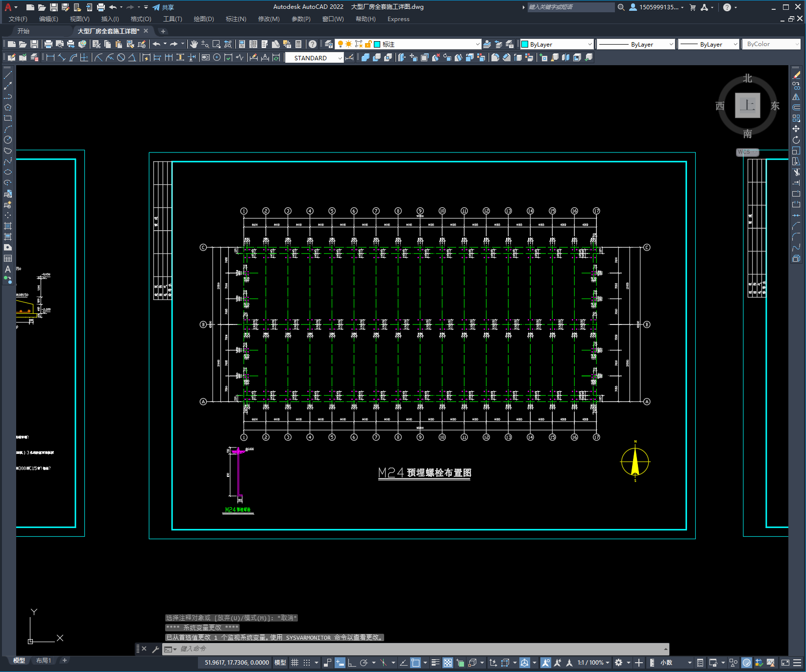
Task: Select the Diameter dimension tool
Action: 121,57
